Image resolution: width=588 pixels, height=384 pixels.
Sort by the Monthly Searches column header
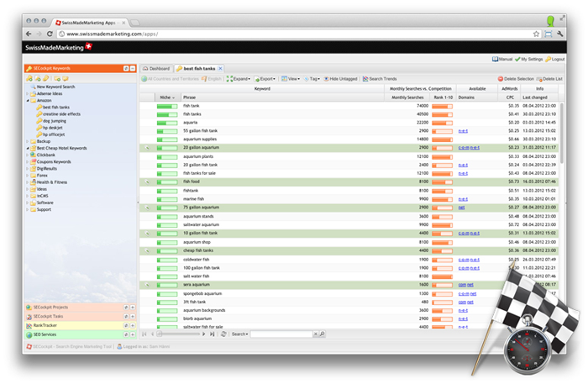click(407, 97)
